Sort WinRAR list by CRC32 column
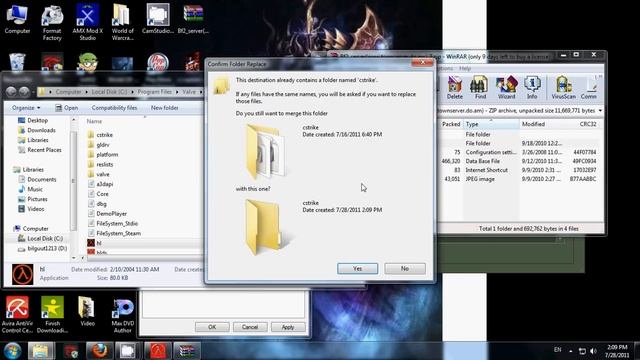Image resolution: width=640 pixels, height=360 pixels. pyautogui.click(x=588, y=124)
